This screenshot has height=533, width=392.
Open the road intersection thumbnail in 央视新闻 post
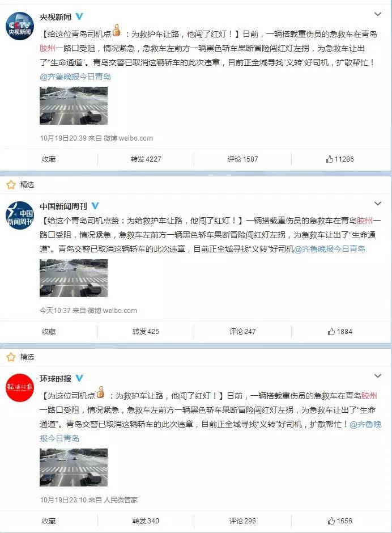[74, 105]
